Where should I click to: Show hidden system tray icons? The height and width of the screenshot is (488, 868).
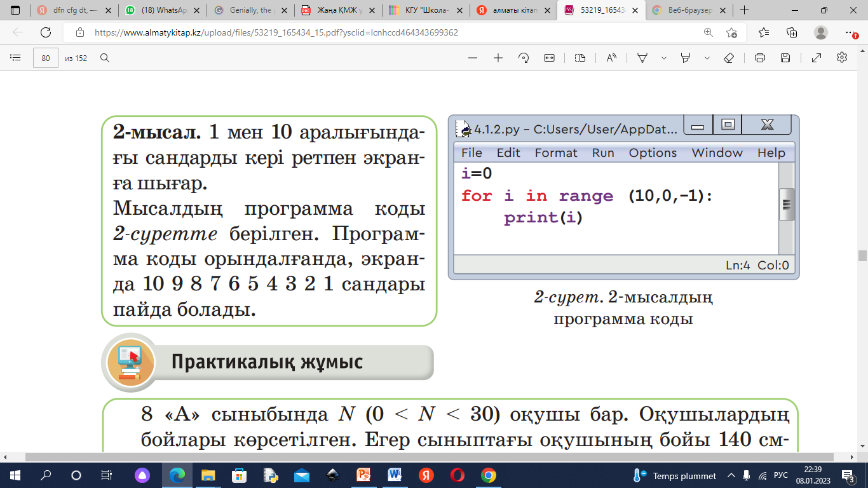(731, 476)
